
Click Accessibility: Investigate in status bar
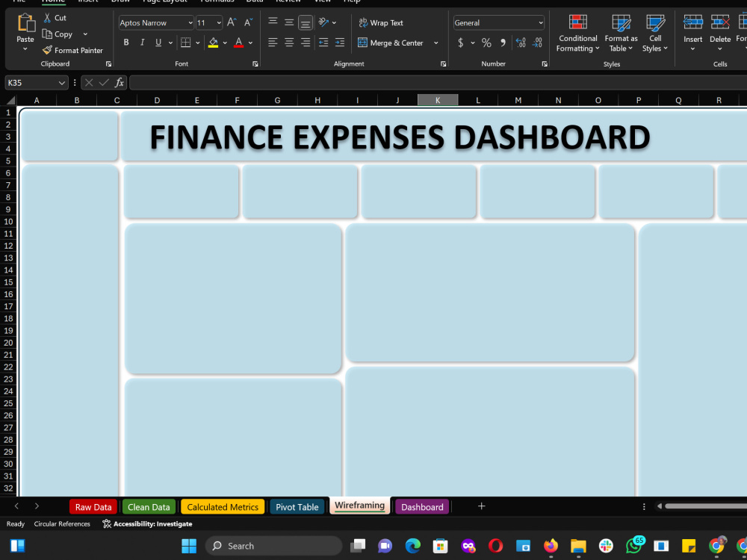147,524
